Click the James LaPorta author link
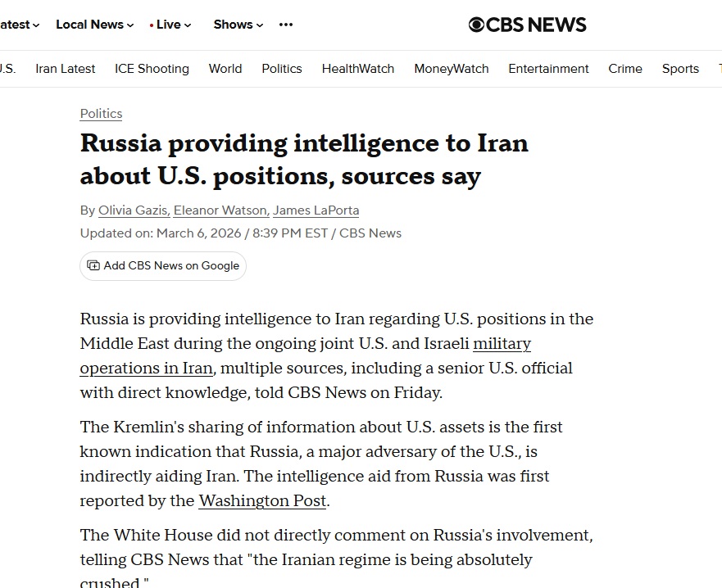The height and width of the screenshot is (588, 722). (316, 210)
